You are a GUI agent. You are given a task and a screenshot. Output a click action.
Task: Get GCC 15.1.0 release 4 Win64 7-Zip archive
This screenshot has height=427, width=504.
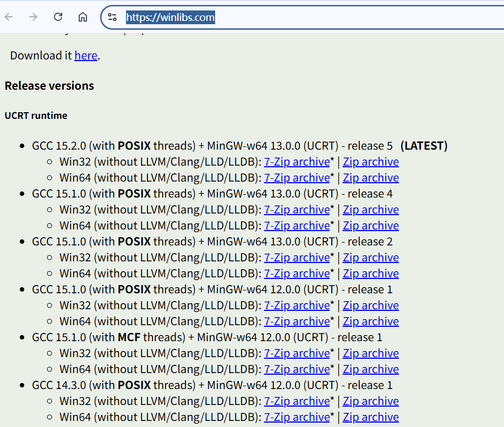tap(297, 226)
